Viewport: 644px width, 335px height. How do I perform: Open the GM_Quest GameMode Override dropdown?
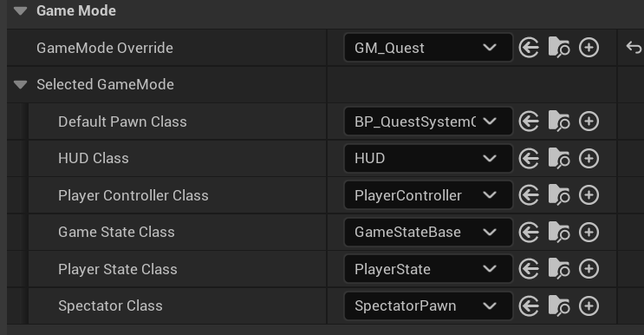click(428, 48)
